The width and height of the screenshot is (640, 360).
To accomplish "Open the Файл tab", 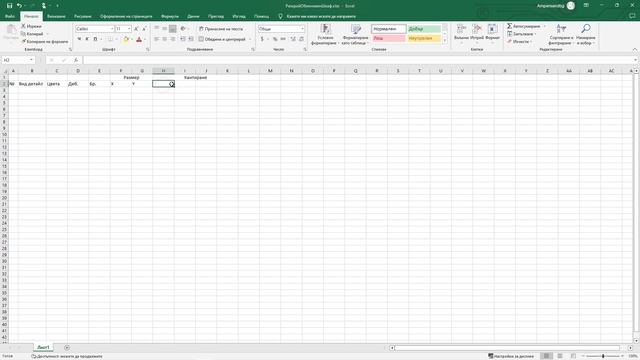I will (10, 16).
